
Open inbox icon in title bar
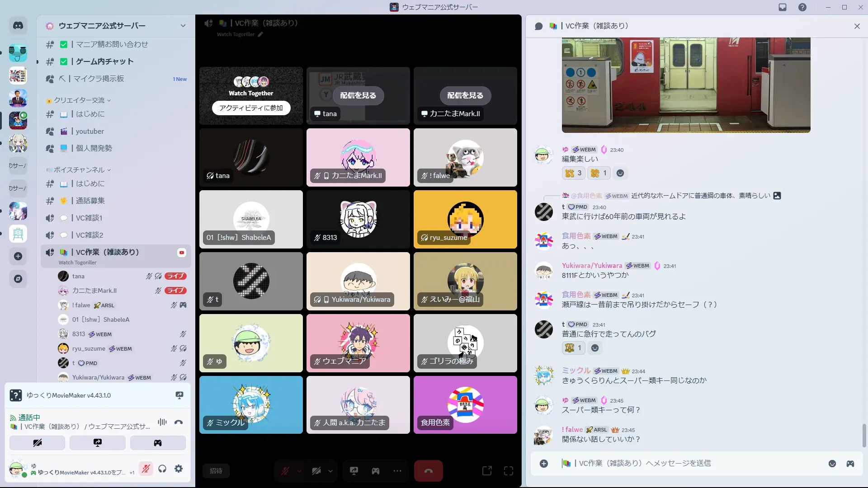[783, 7]
